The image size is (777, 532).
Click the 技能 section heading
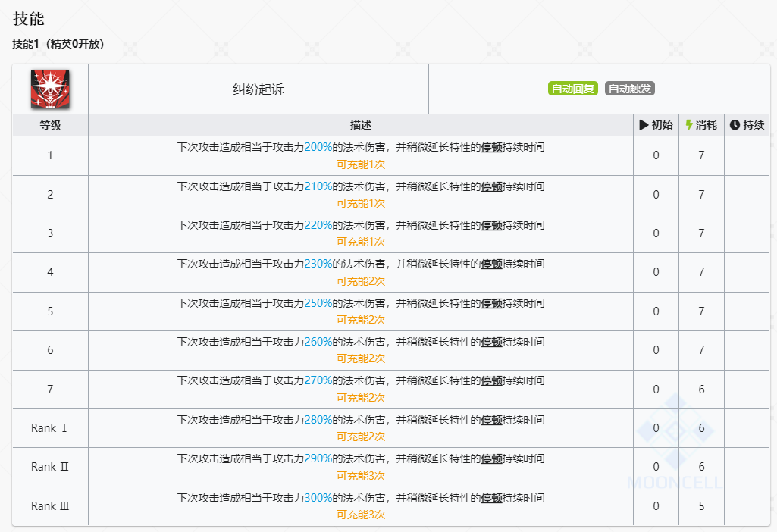coord(29,19)
